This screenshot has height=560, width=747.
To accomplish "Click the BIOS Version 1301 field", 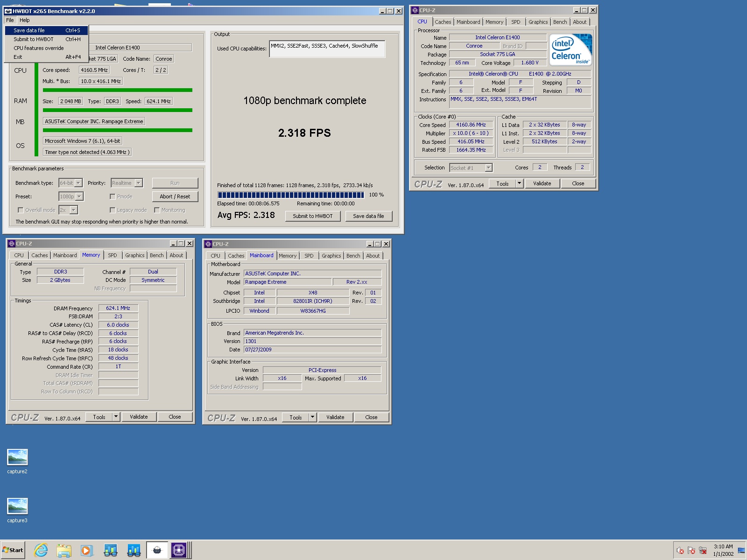I will pyautogui.click(x=312, y=341).
